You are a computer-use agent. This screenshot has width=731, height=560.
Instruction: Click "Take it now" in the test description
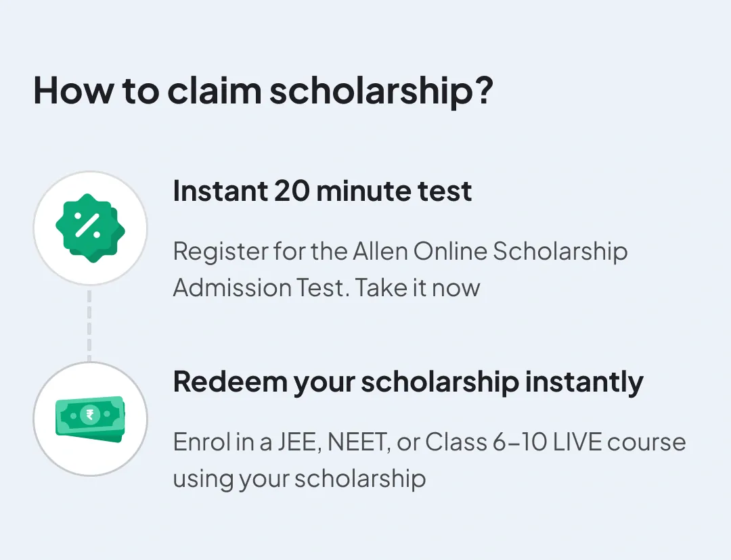coord(418,287)
